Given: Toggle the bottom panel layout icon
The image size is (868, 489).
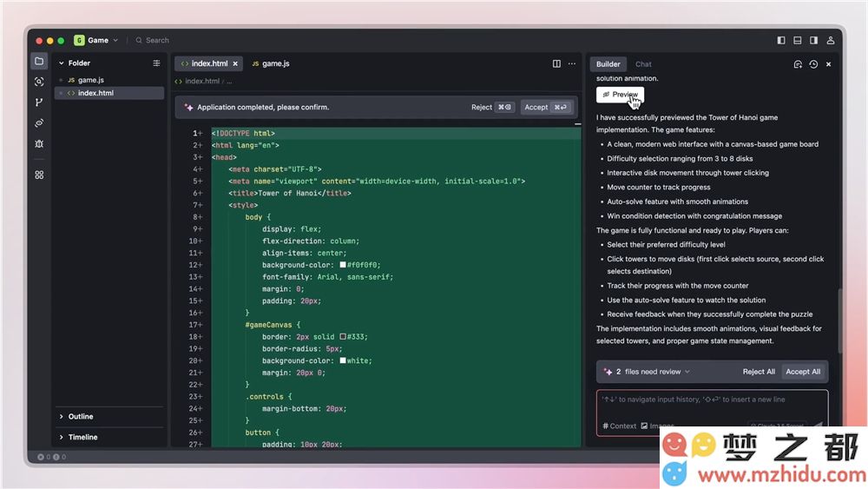Looking at the screenshot, I should tap(797, 41).
